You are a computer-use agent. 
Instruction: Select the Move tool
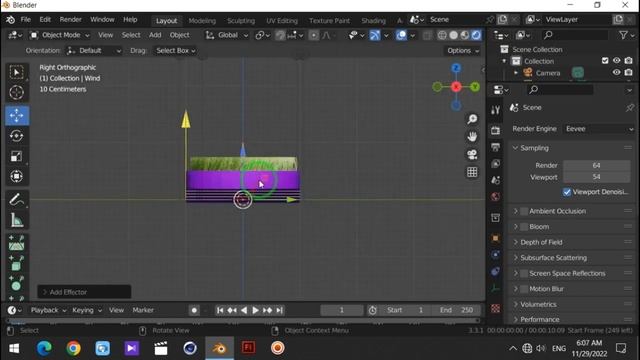[x=17, y=116]
